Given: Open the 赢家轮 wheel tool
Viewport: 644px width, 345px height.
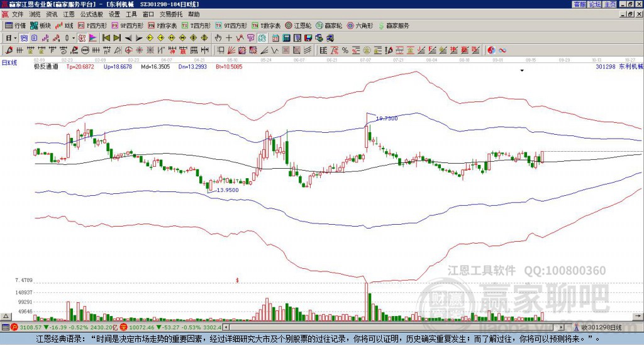Looking at the screenshot, I should click(329, 25).
